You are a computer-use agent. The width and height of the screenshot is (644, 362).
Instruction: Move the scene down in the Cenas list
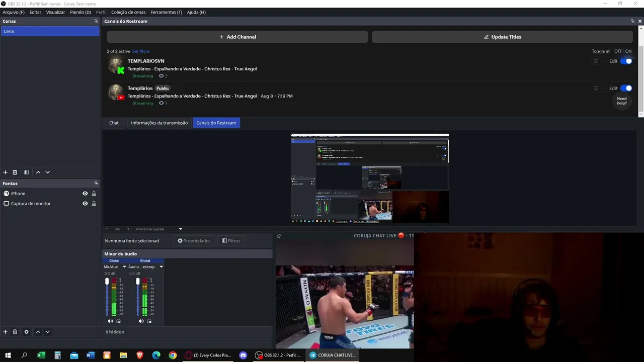point(48,172)
